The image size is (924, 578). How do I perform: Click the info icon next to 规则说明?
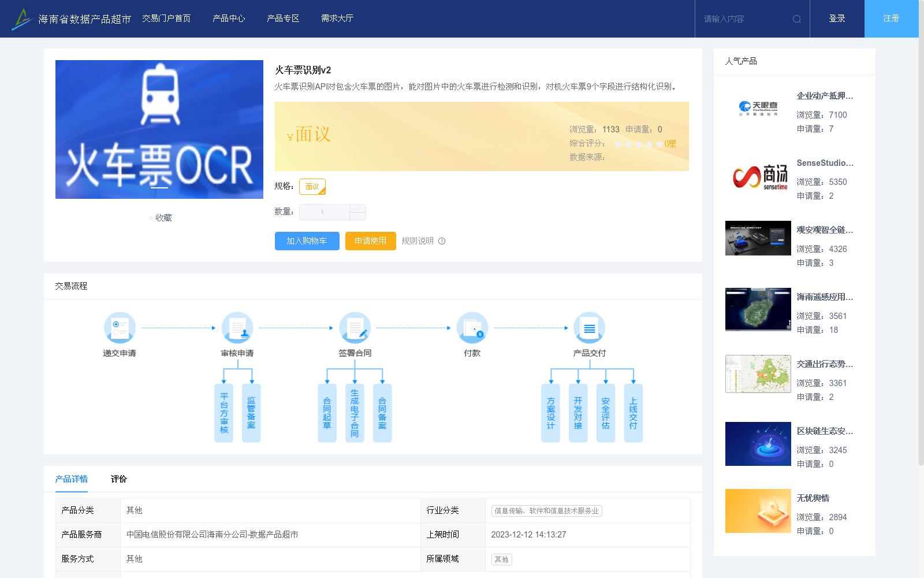click(x=442, y=241)
